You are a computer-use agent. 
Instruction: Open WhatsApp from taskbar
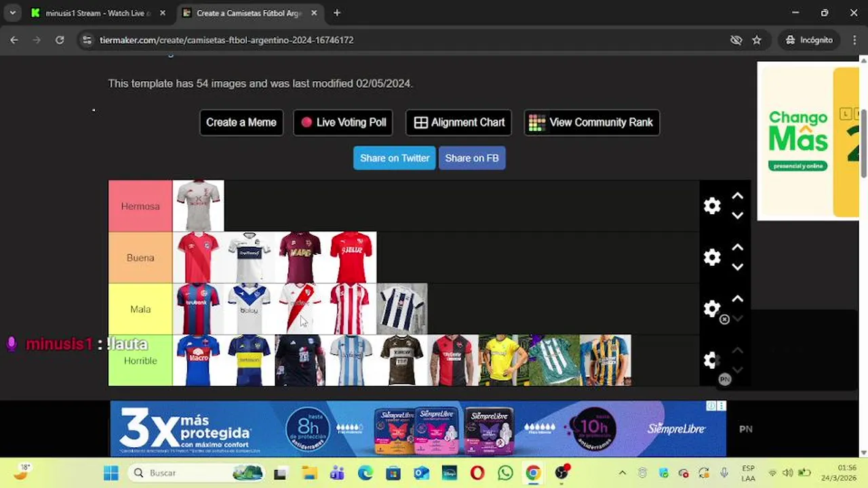click(505, 473)
